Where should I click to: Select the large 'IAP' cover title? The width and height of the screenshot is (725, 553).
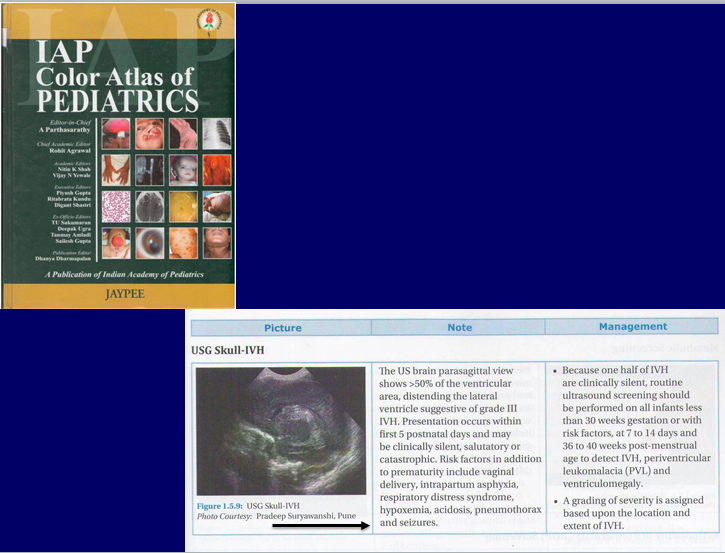64,52
